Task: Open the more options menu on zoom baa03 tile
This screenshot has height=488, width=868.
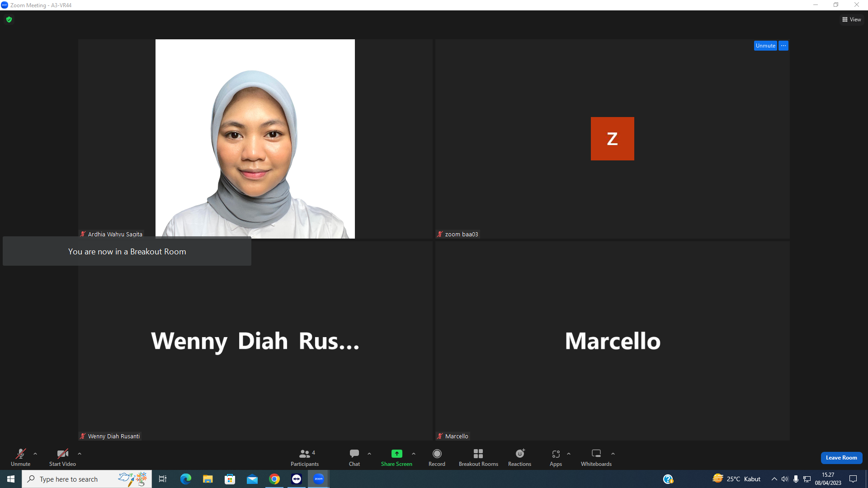Action: coord(783,46)
